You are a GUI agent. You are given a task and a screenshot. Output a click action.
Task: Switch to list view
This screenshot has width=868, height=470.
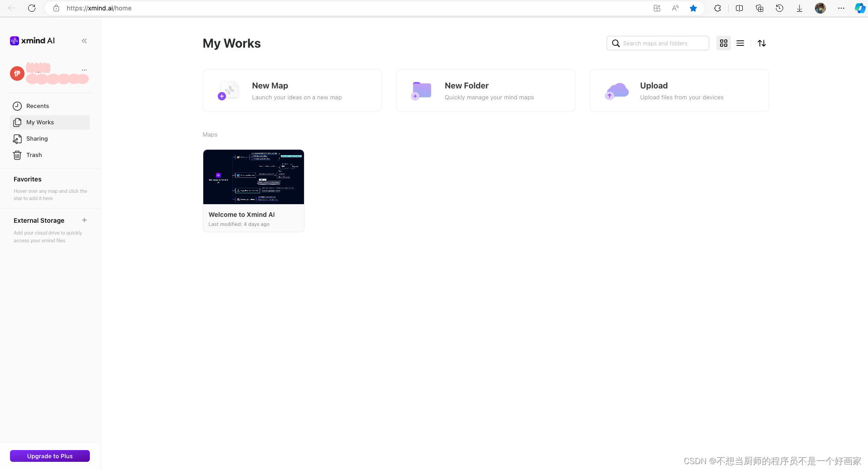pyautogui.click(x=740, y=43)
